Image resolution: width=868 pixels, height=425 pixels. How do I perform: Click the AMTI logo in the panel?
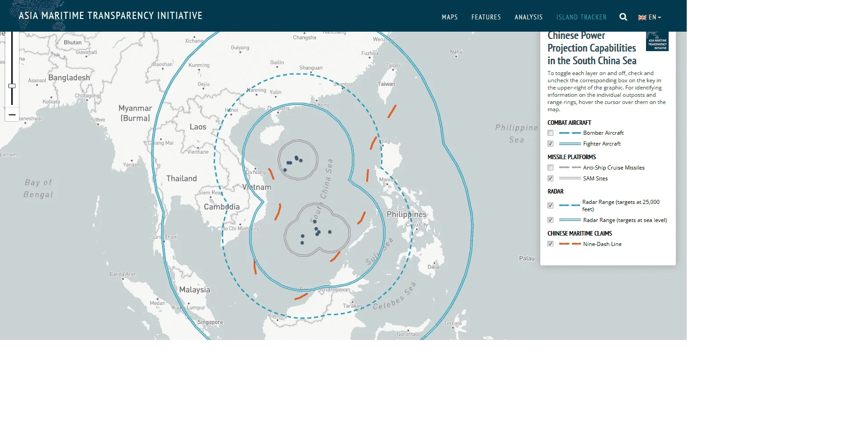click(x=657, y=41)
